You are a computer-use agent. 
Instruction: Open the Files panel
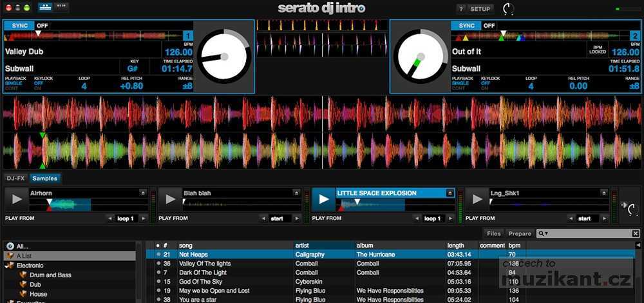coord(494,233)
